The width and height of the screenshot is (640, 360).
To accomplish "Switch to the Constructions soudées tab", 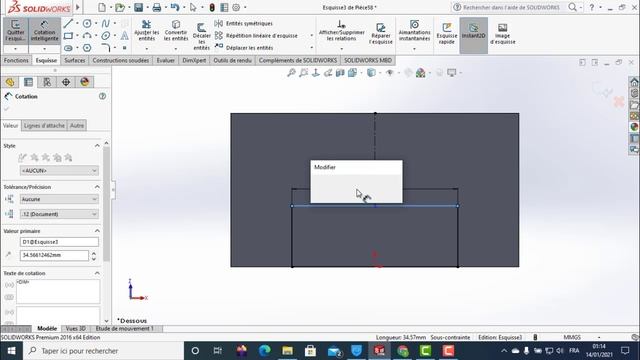I will (x=121, y=60).
